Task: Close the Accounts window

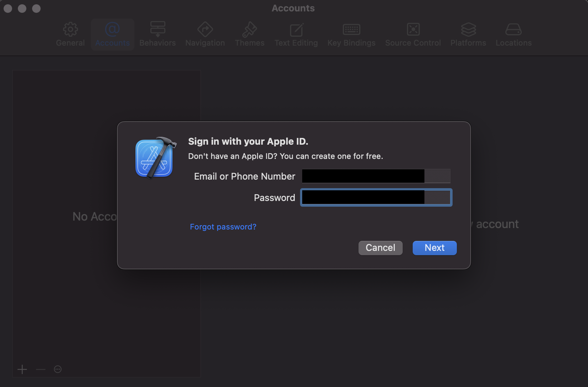Action: coord(8,8)
